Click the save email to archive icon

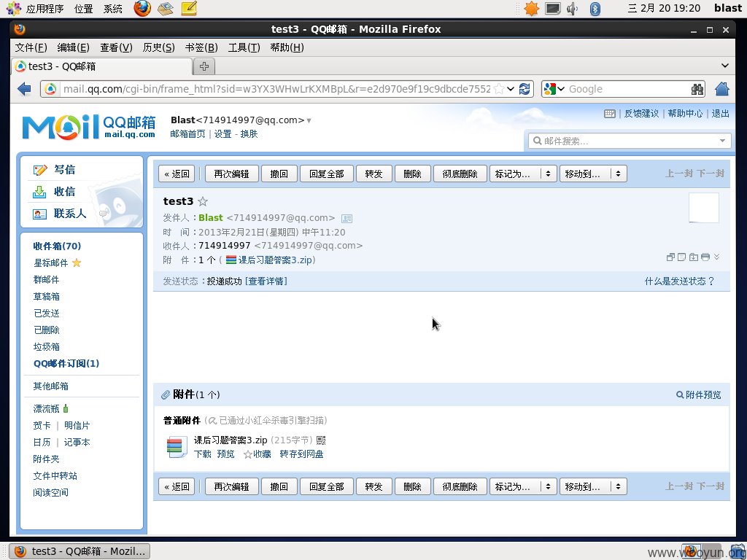point(694,257)
